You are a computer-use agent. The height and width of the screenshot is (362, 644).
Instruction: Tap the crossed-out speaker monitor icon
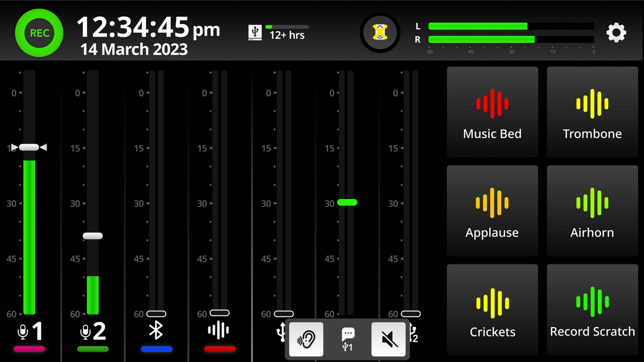point(380,33)
